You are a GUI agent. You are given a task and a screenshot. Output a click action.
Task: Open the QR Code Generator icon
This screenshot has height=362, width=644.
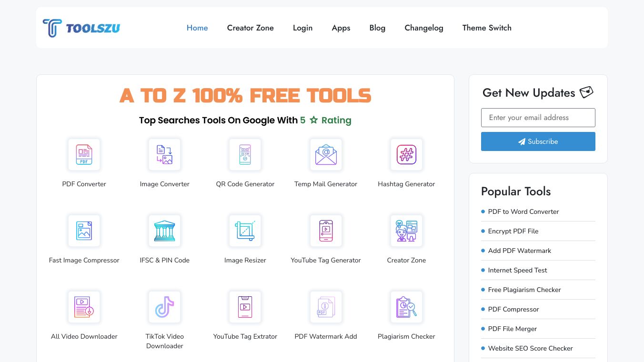point(245,155)
